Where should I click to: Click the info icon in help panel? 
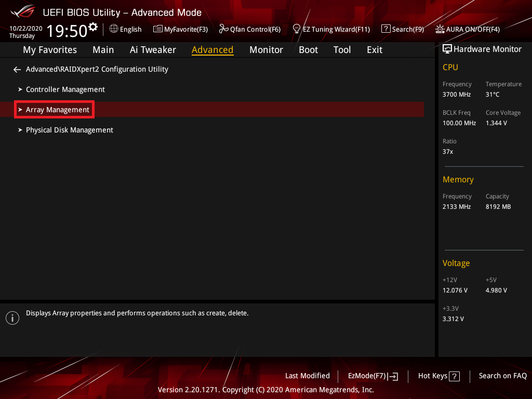12,318
